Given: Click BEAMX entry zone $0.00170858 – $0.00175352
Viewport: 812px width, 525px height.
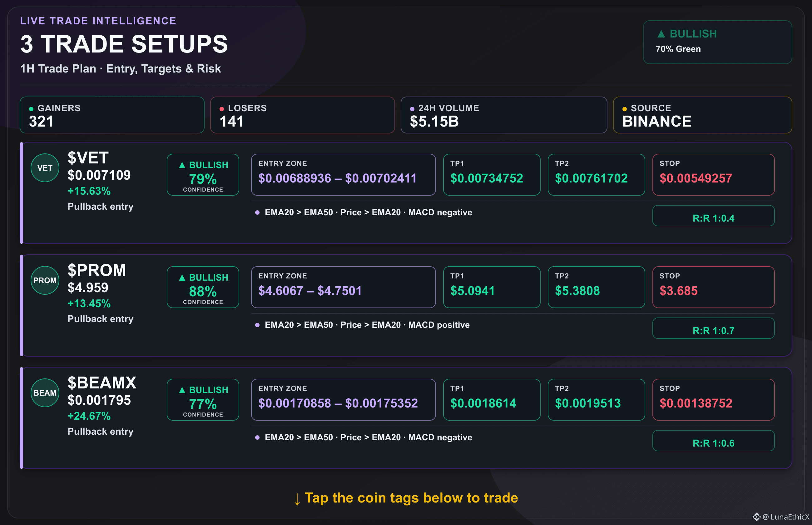Looking at the screenshot, I should click(338, 403).
